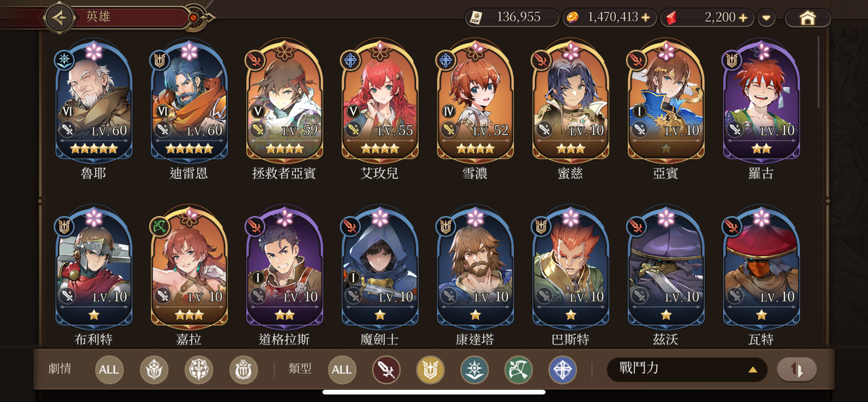Image resolution: width=868 pixels, height=402 pixels.
Task: Filter heroes by green bow archer type
Action: click(519, 370)
